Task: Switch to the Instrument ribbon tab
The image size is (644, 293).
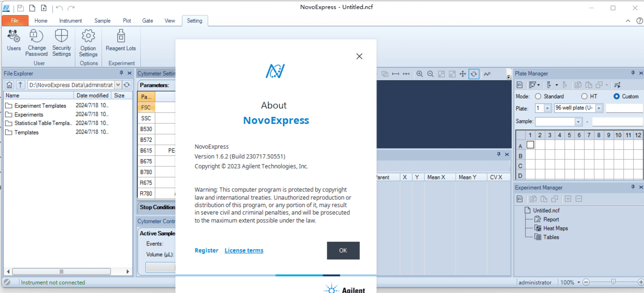Action: (x=70, y=21)
